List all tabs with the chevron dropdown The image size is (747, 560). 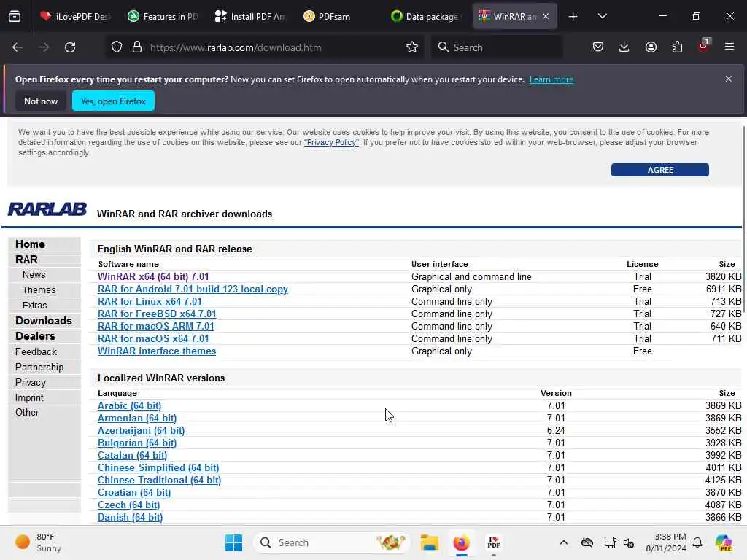point(602,17)
